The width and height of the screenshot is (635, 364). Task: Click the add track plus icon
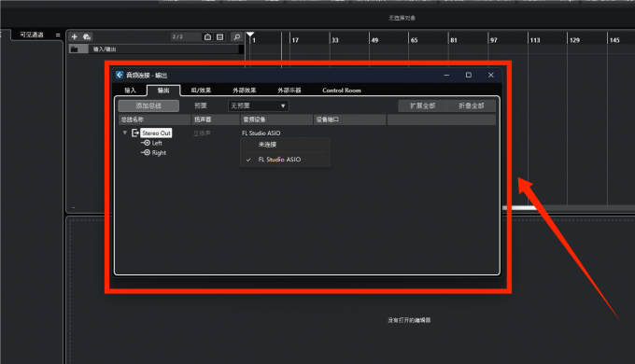click(74, 36)
